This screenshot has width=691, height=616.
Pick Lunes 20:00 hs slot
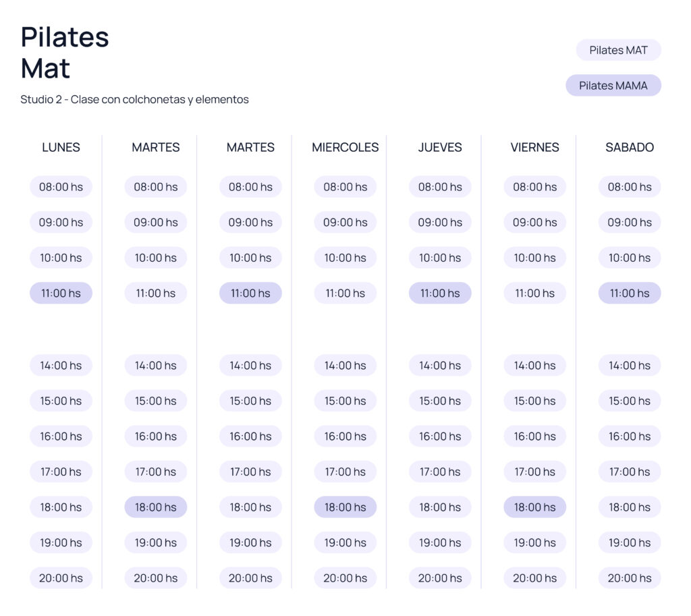point(61,578)
